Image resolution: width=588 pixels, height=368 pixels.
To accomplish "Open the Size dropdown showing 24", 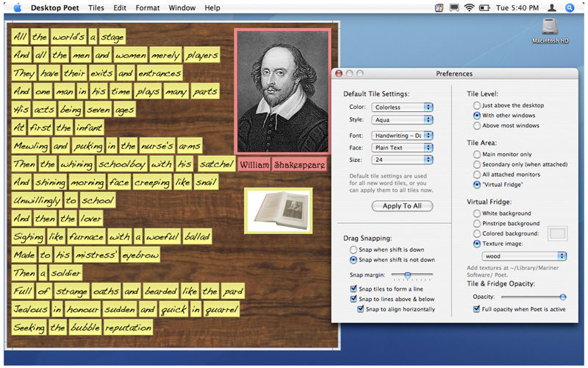I will click(402, 160).
